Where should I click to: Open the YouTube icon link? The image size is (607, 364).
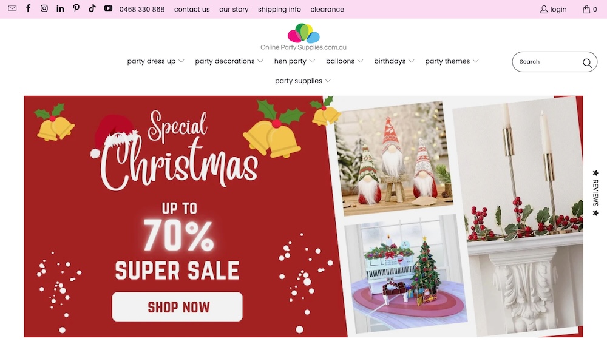click(109, 8)
